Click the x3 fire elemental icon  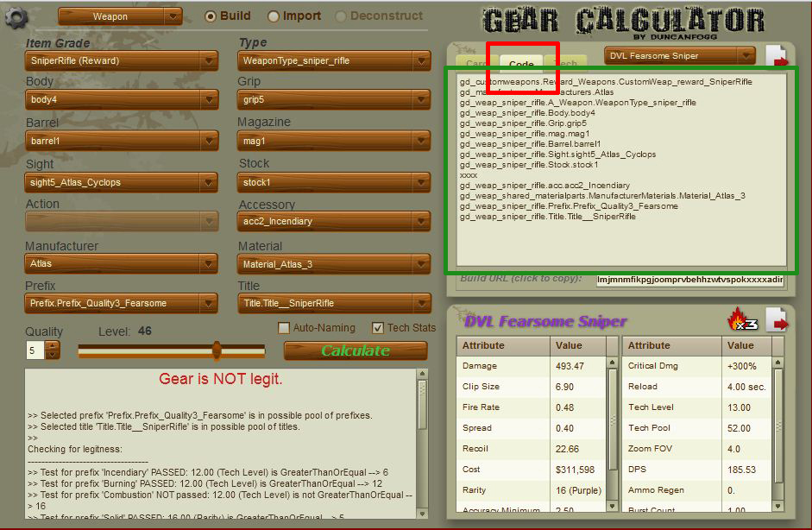click(x=743, y=320)
